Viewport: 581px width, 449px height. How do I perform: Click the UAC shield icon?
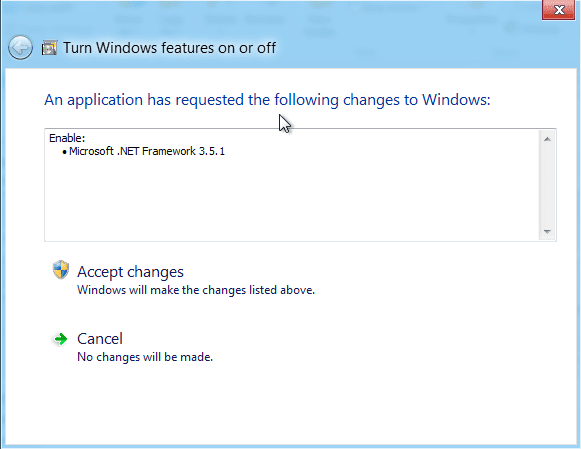point(61,270)
